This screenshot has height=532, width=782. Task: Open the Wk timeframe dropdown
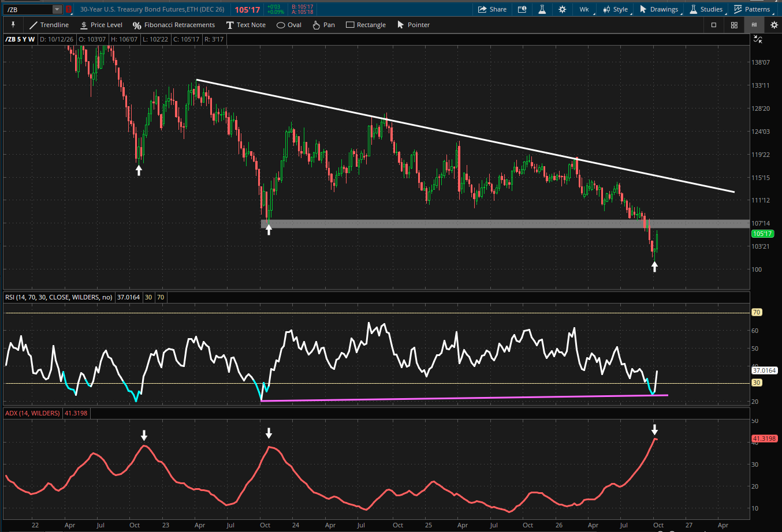(x=586, y=9)
